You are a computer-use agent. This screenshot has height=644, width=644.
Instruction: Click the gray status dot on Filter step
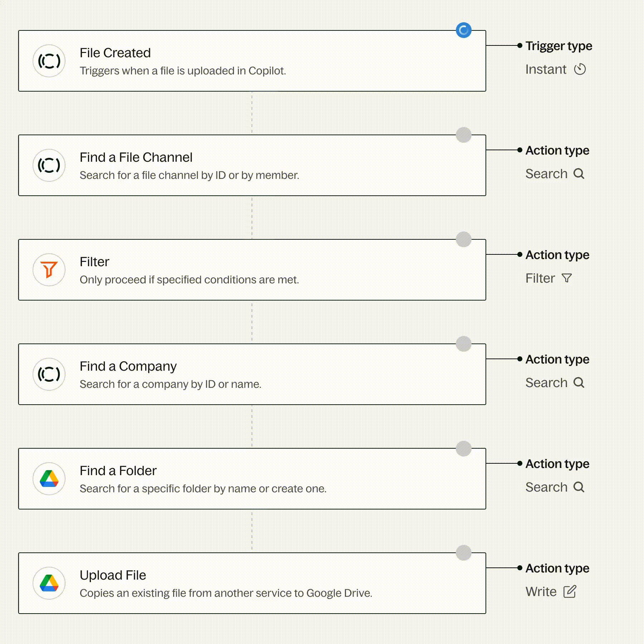[x=464, y=239]
